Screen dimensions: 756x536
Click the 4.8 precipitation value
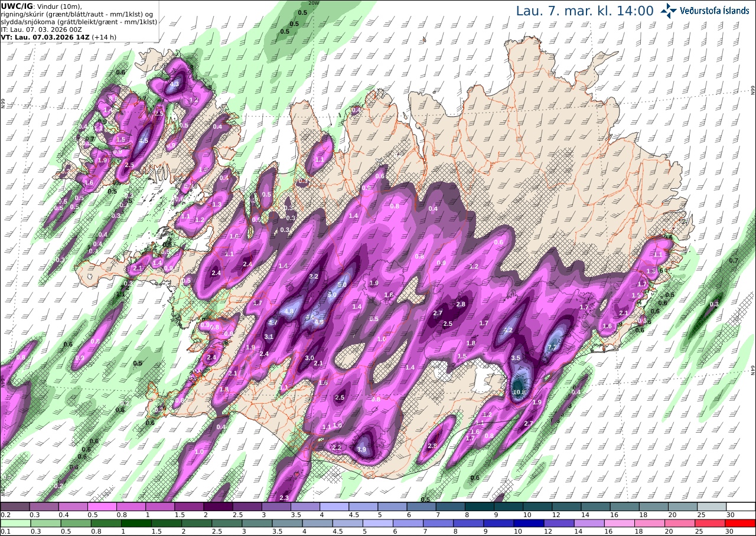click(x=289, y=311)
